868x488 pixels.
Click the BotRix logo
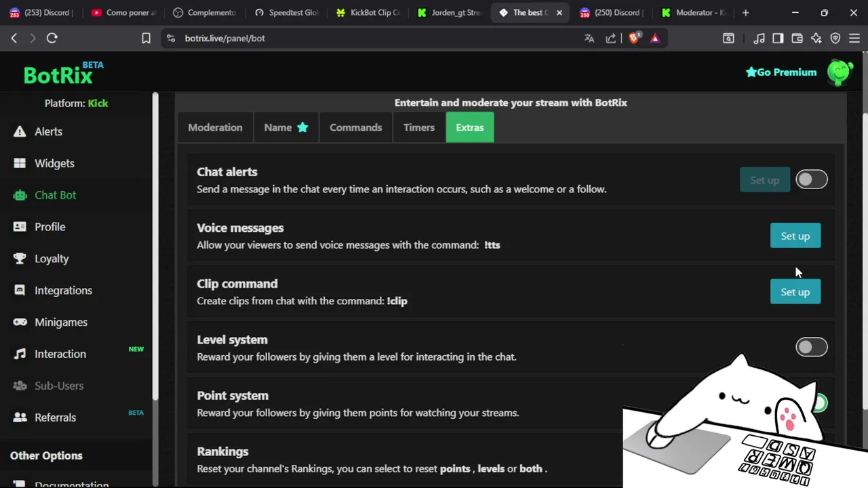click(x=63, y=73)
